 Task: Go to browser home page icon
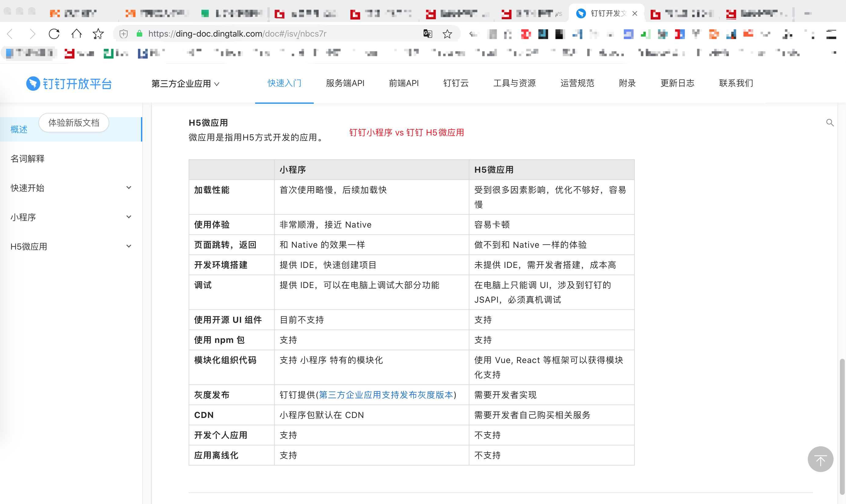(76, 34)
